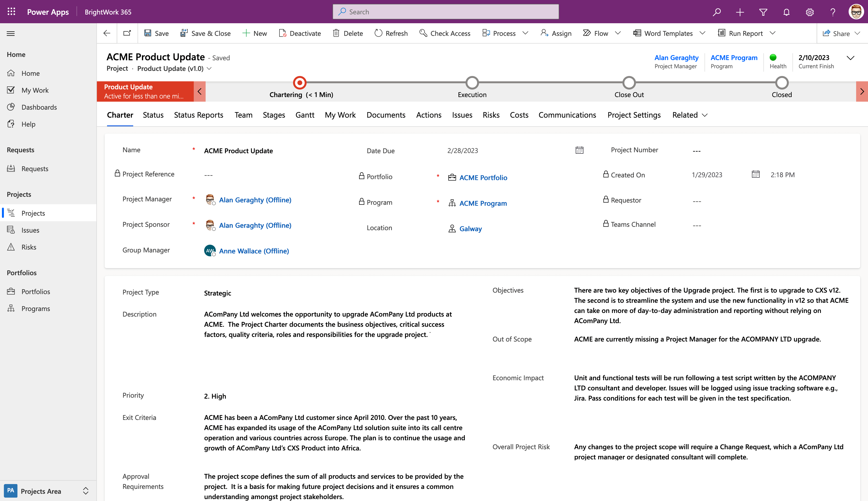The width and height of the screenshot is (868, 501).
Task: Open Dashboards in the sidebar
Action: point(39,107)
